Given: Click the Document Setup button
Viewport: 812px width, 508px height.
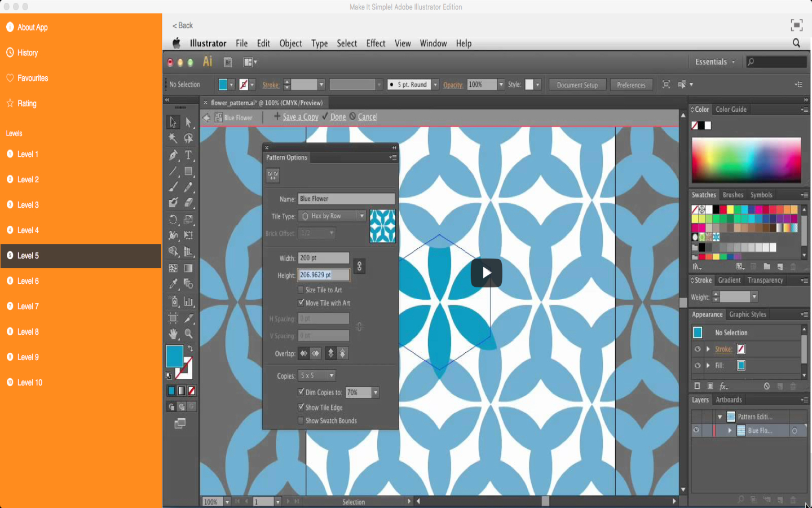Looking at the screenshot, I should pyautogui.click(x=577, y=85).
